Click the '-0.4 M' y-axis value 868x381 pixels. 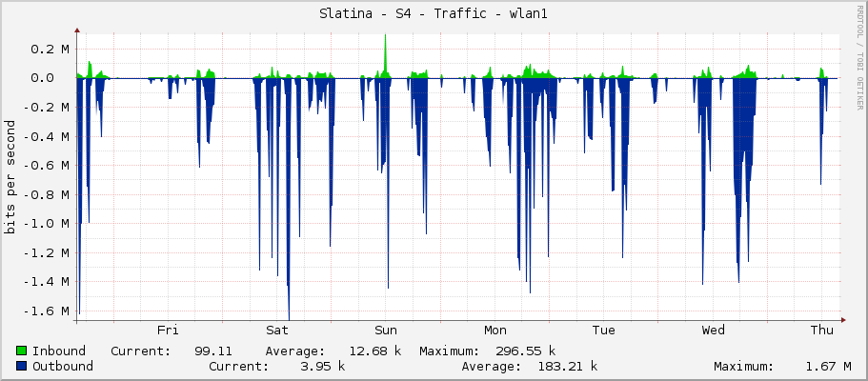click(x=47, y=136)
